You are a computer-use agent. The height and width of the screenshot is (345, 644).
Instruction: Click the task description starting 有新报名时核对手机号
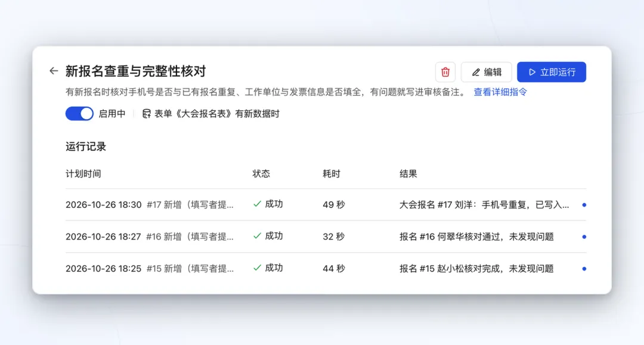(266, 92)
